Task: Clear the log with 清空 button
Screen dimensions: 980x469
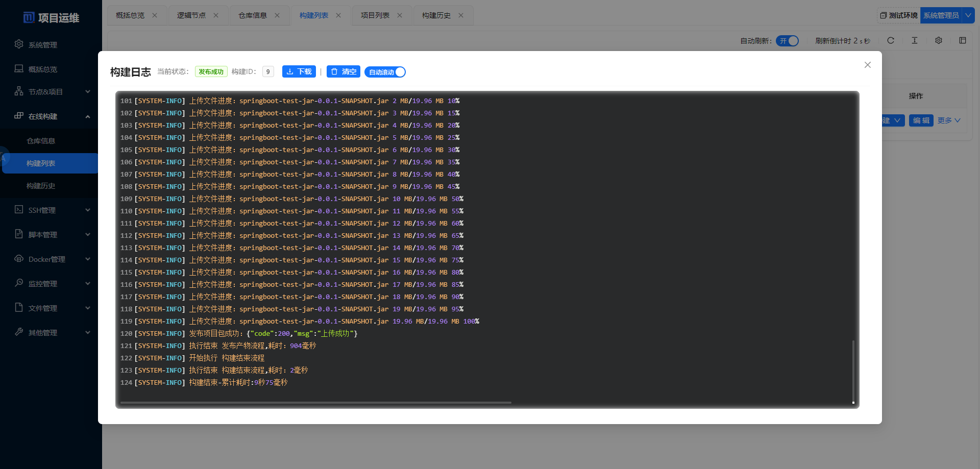Action: [344, 72]
